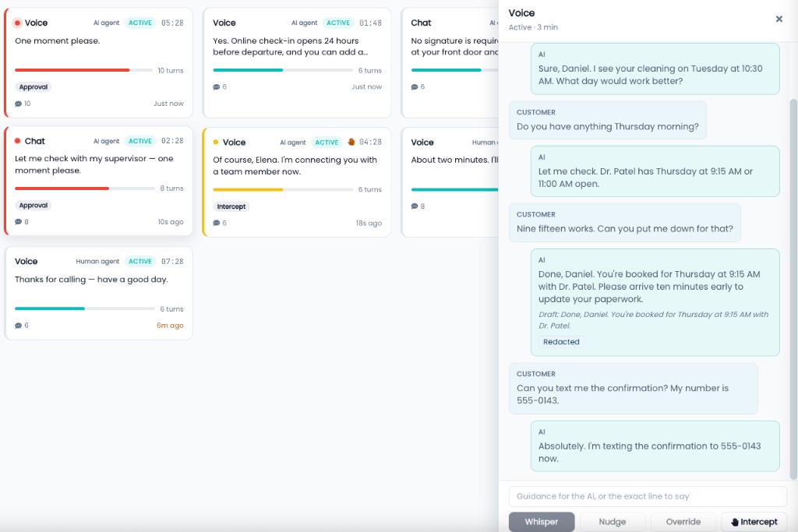Image resolution: width=798 pixels, height=532 pixels.
Task: Click the ACTIVE badge on the 01:48 Voice card
Action: (338, 23)
